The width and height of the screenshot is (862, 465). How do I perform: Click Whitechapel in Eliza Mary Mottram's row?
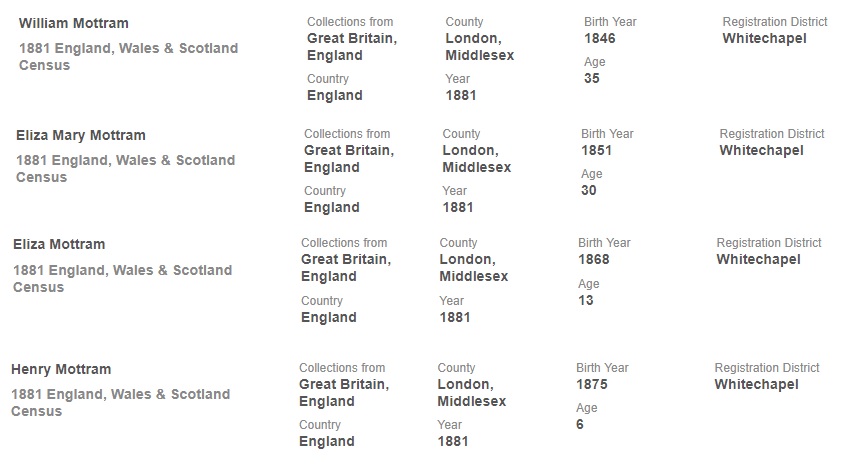(761, 151)
